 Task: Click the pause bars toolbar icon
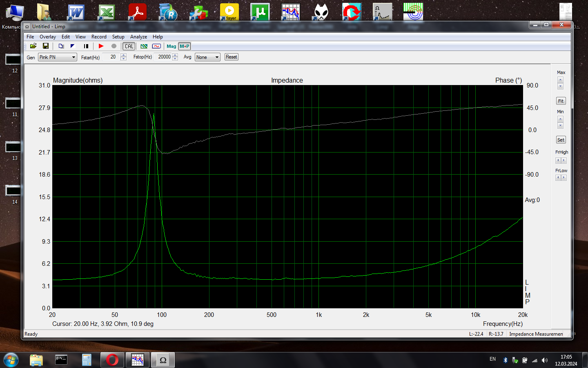[86, 46]
